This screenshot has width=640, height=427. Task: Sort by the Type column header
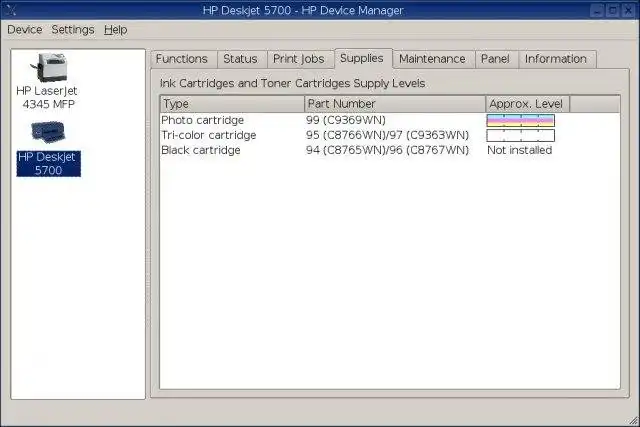(232, 104)
